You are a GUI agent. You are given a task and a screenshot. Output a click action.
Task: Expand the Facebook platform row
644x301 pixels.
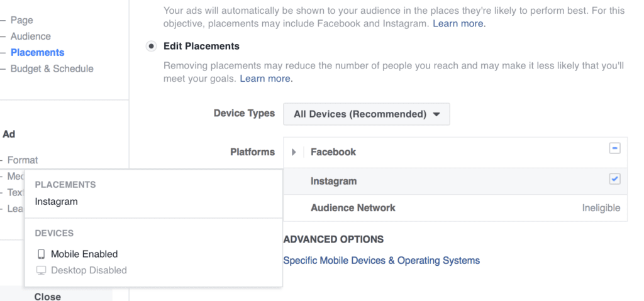pos(294,152)
